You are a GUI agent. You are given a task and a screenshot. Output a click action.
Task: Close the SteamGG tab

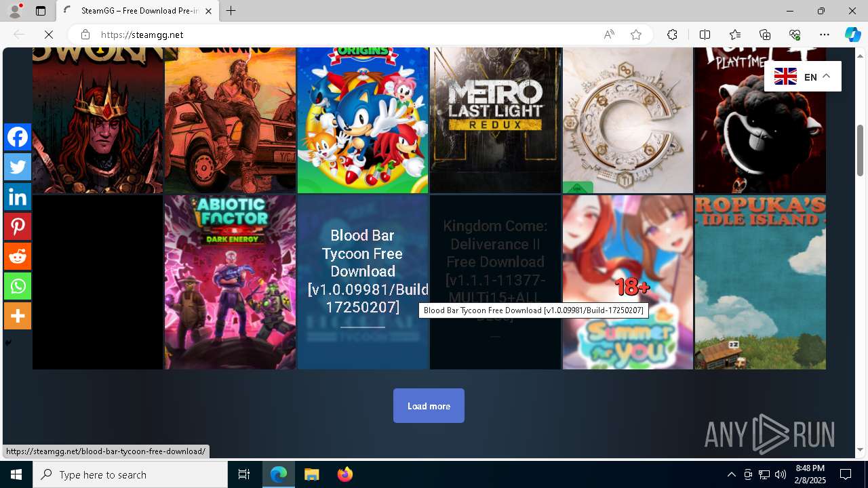point(208,11)
